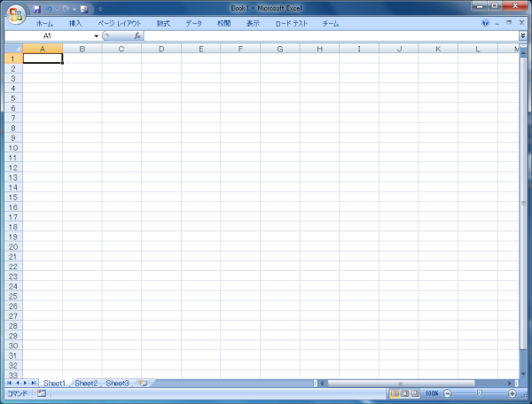Viewport: 532px width, 404px height.
Task: Click vertical scrollbar down arrow
Action: (x=523, y=374)
